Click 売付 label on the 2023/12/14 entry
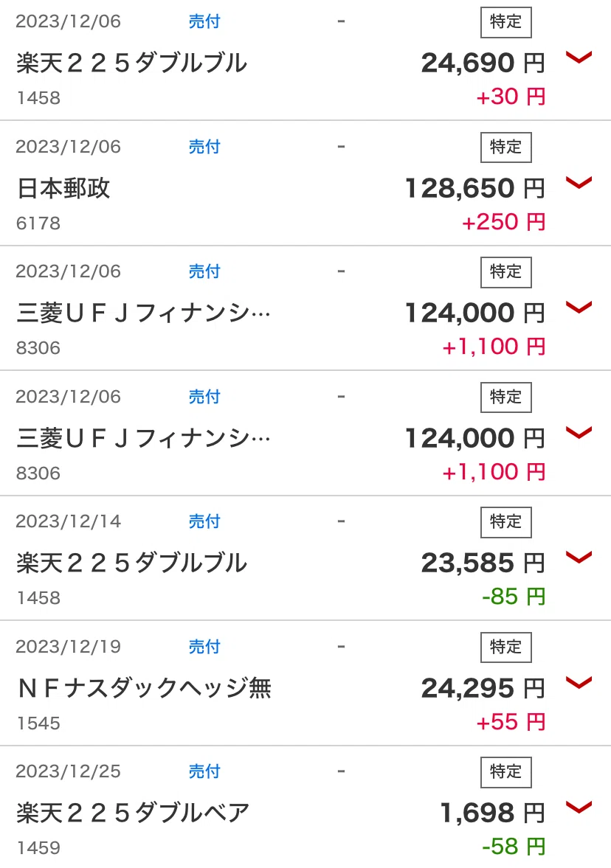This screenshot has height=868, width=611. pos(204,521)
